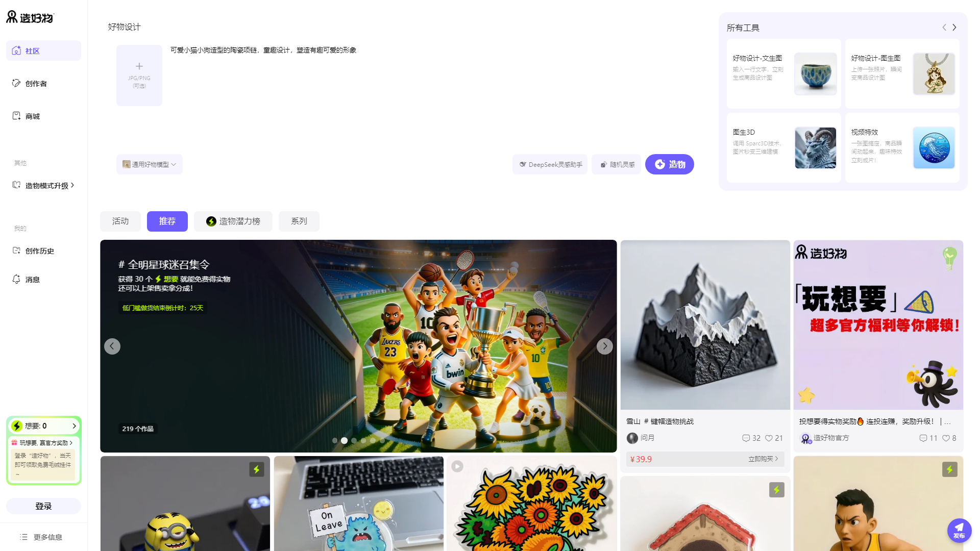Screen dimensions: 980x551
Task: Open the 商城 shop page
Action: point(32,116)
